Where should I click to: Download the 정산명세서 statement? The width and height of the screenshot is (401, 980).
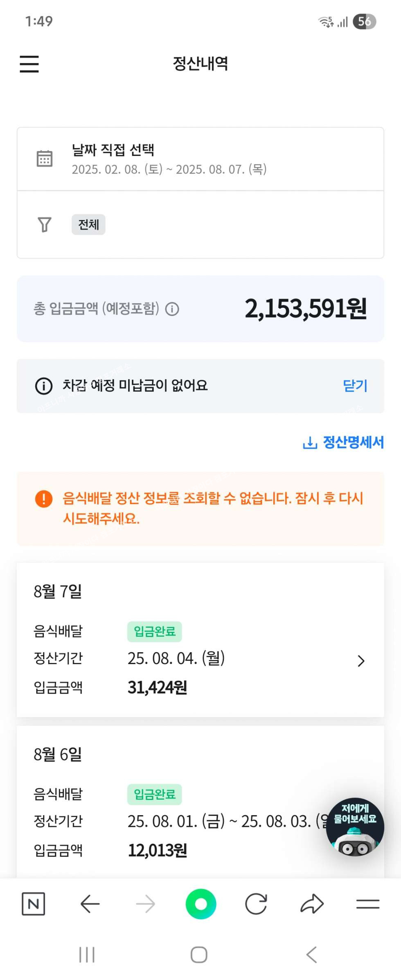pos(343,442)
